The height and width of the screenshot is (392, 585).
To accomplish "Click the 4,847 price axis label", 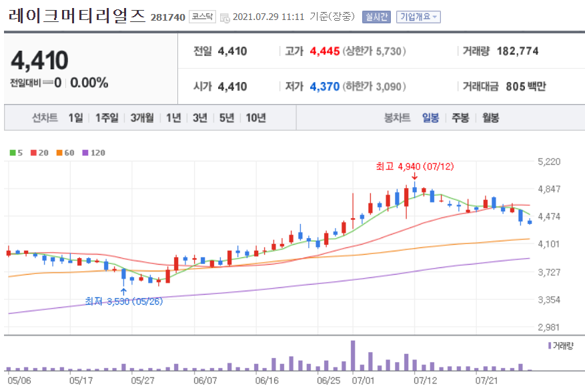I will coord(549,189).
